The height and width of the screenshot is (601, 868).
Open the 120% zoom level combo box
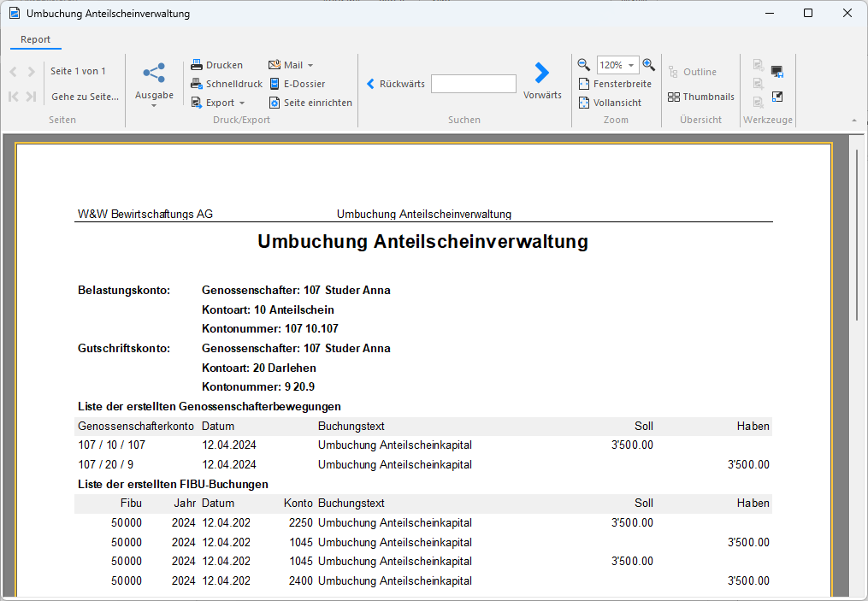617,65
